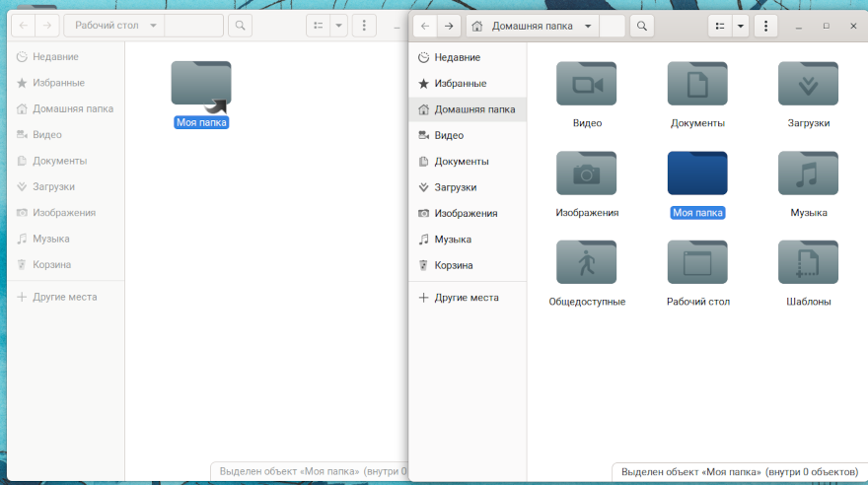Expand the Домашняя папка path bar dropdown
Screen dimensions: 868x485
588,27
